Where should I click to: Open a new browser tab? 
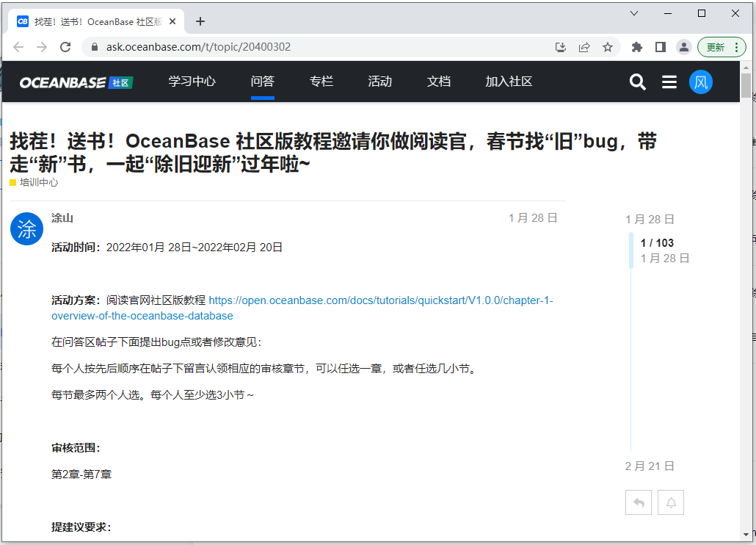pos(200,21)
